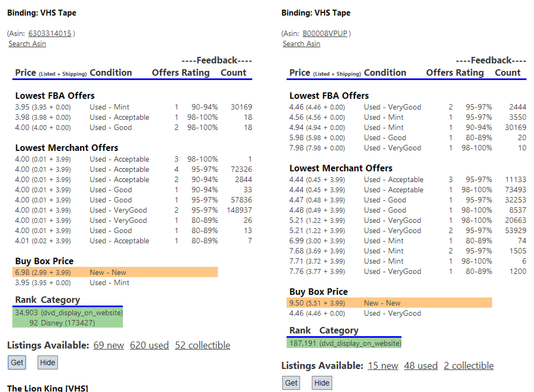This screenshot has height=392, width=534.
Task: Open the 2 collectible listings link
Action: (x=469, y=366)
